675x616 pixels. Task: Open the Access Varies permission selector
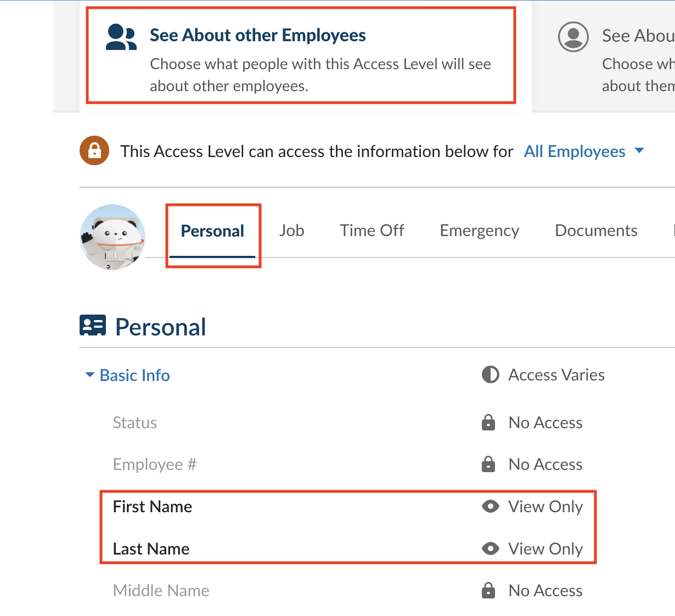[x=556, y=375]
